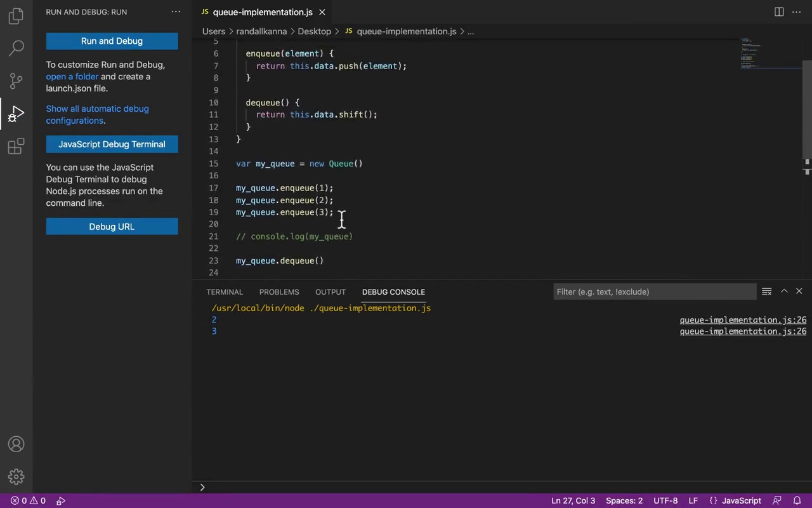Click the 'my_queue.enqueue(2);' line
This screenshot has width=812, height=508.
click(285, 201)
